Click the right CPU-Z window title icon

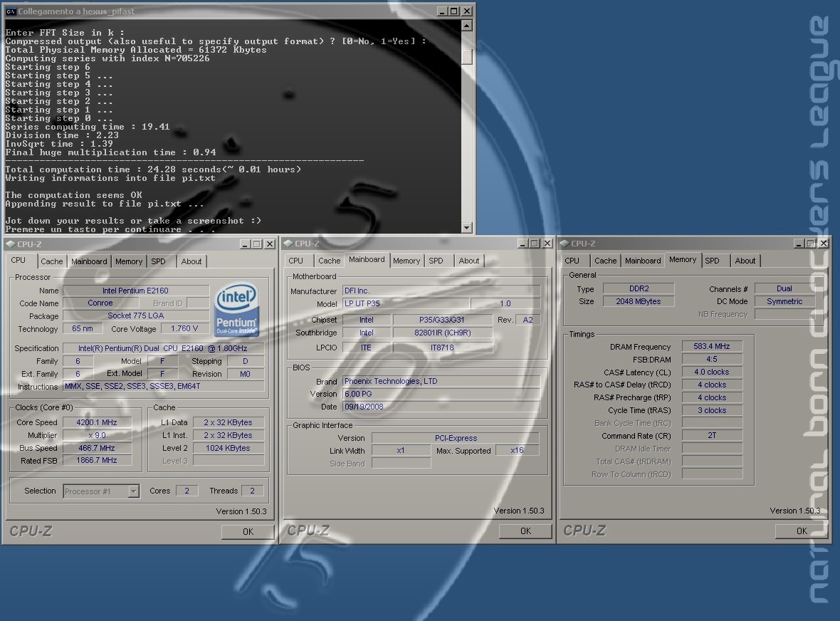pos(565,244)
